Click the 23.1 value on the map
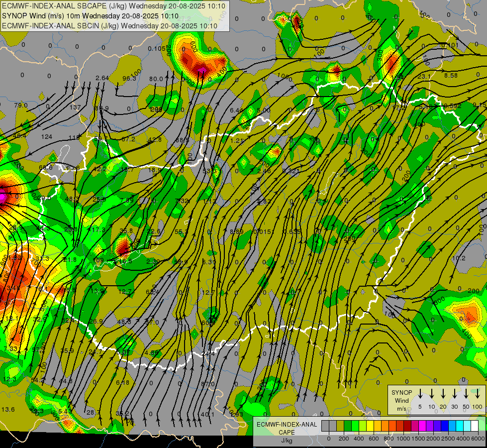This screenshot has width=487, height=448. coord(424,77)
